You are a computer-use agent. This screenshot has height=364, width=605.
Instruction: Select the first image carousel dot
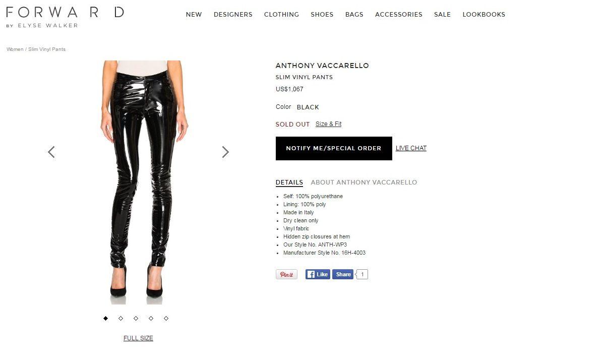point(105,318)
